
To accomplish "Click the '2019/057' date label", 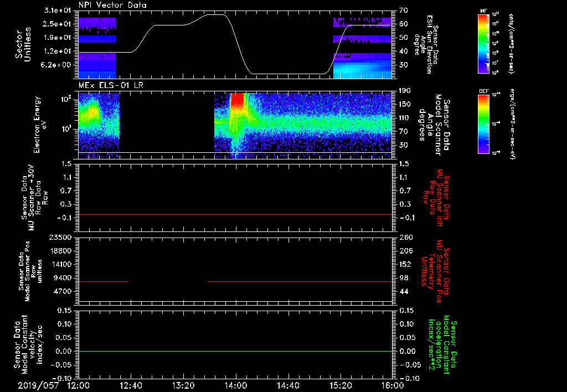I will tap(38, 385).
